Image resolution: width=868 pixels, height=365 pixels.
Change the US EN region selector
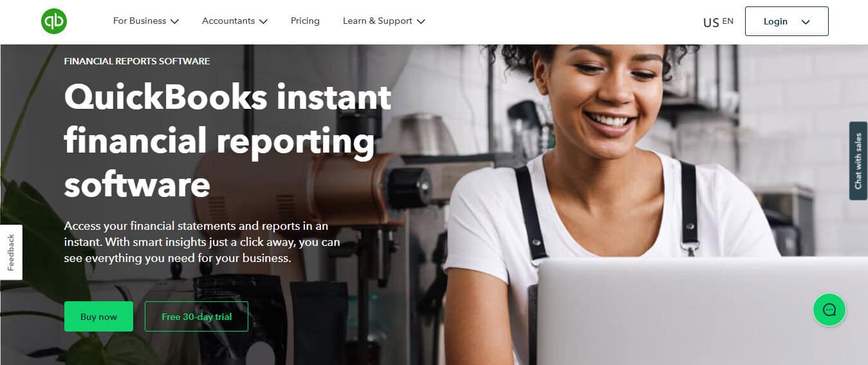[x=718, y=22]
